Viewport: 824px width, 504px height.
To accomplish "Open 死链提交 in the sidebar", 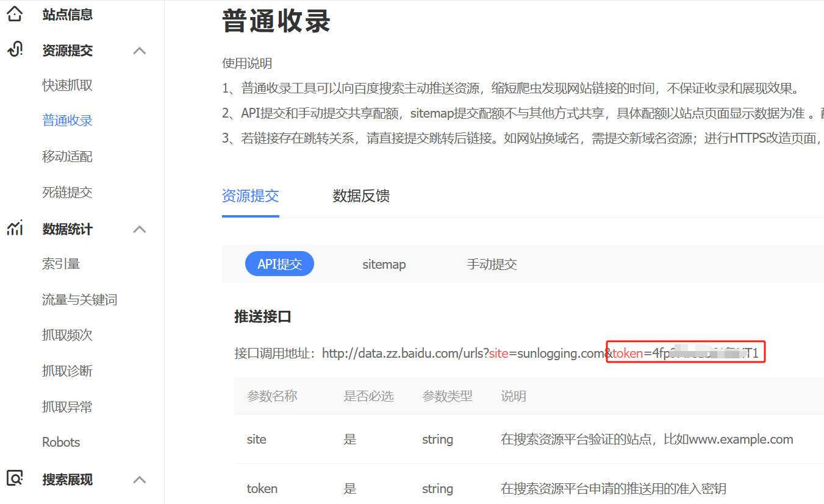I will [67, 193].
